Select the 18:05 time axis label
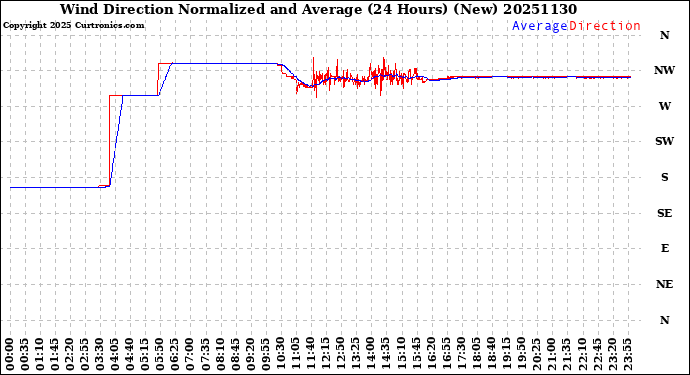Image resolution: width=690 pixels, height=375 pixels. point(476,354)
